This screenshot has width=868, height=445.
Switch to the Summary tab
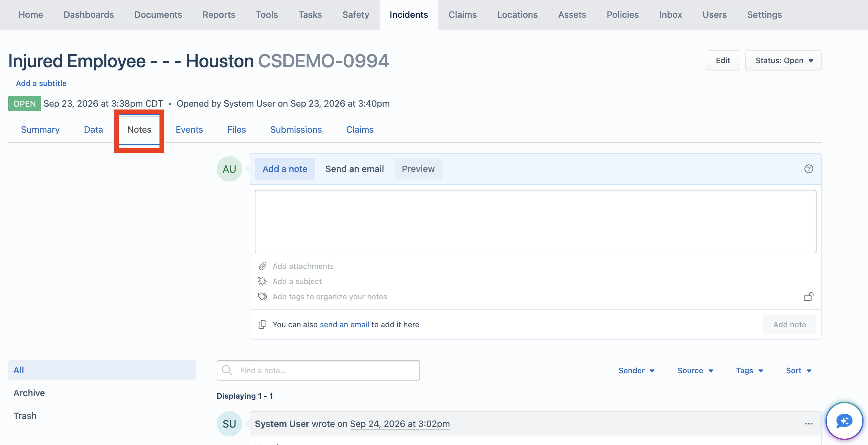[40, 130]
